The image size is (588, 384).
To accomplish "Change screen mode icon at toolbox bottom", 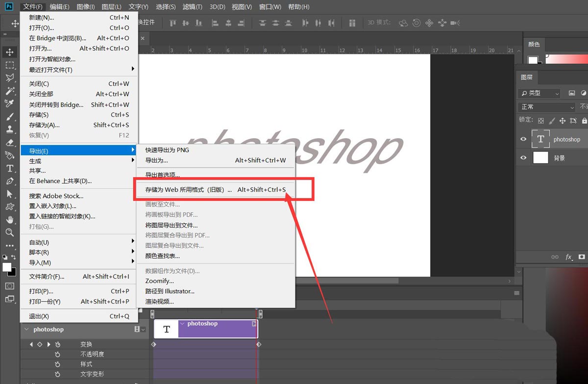I will tap(10, 299).
